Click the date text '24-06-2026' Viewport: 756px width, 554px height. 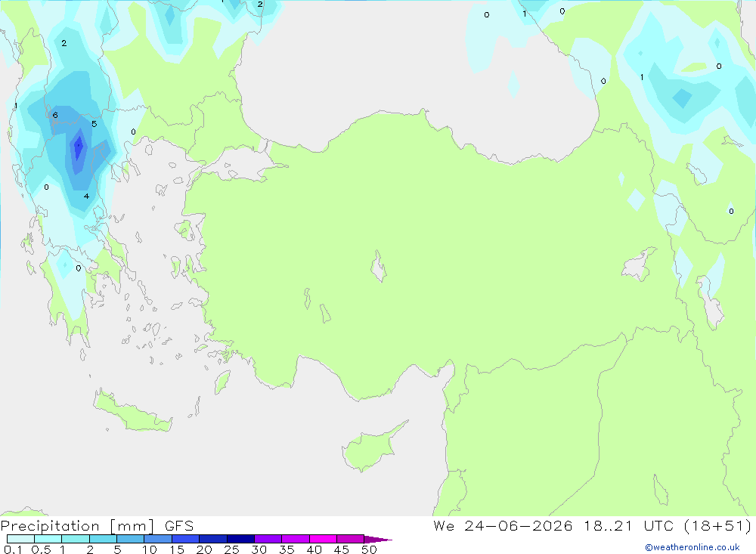[519, 525]
